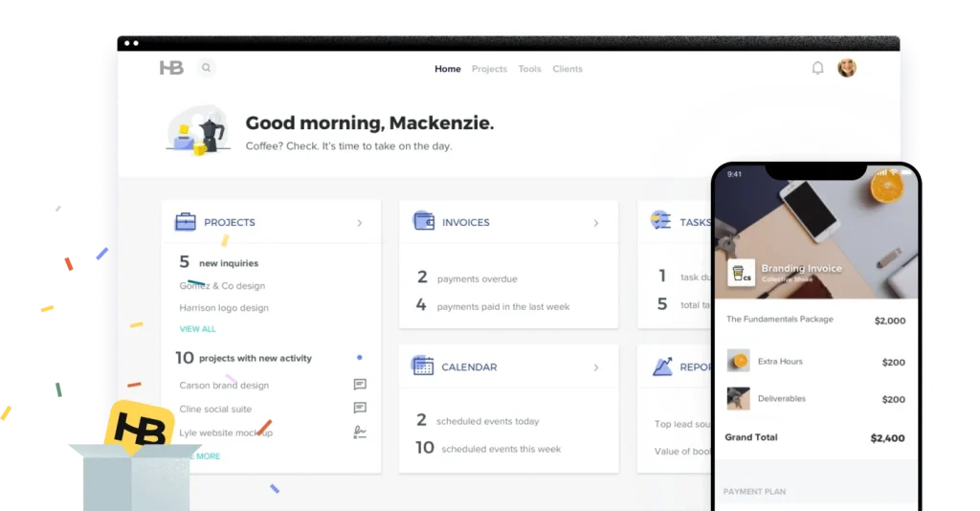980x511 pixels.
Task: Click the Calendar card icon
Action: [x=422, y=366]
